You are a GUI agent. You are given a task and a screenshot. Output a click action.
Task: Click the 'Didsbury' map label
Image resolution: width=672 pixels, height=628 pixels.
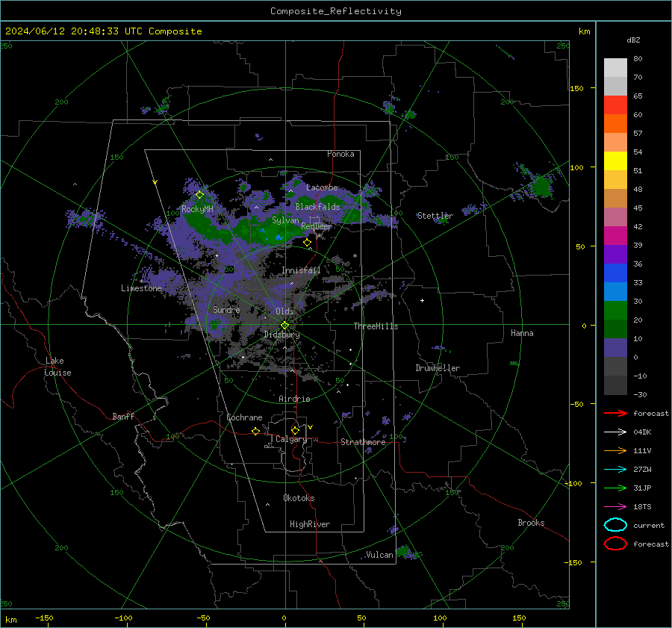(281, 335)
